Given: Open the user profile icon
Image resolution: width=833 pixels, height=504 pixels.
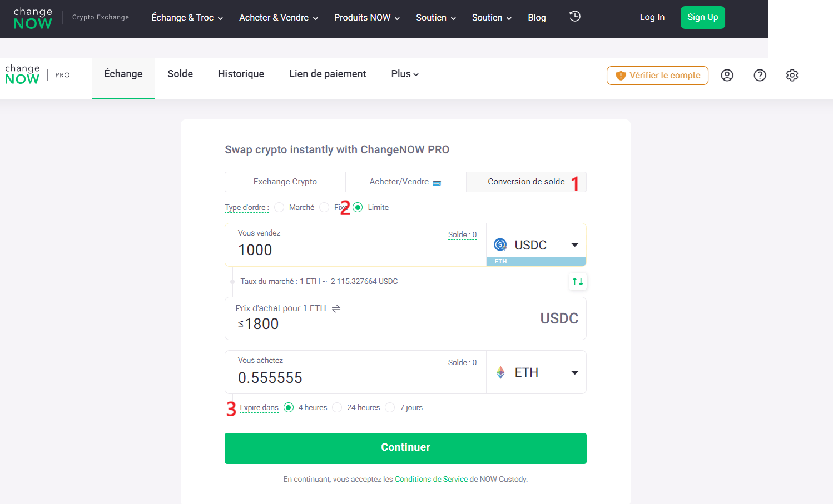Looking at the screenshot, I should tap(727, 76).
